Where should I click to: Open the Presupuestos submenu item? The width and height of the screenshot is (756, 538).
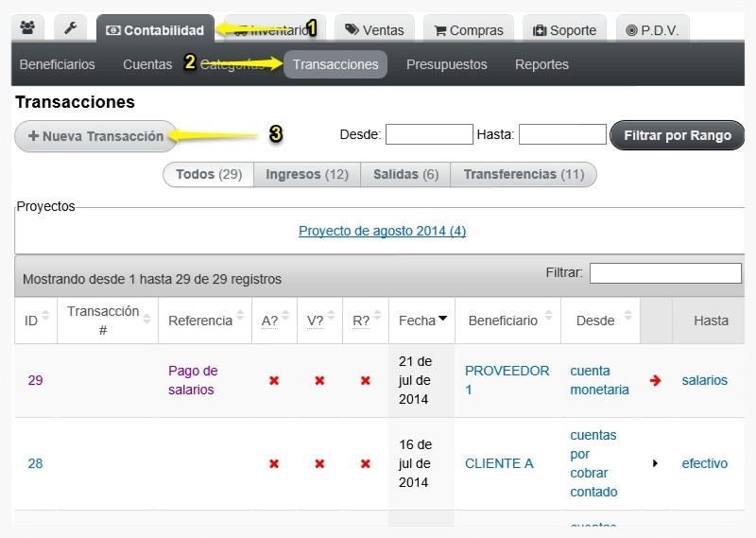pyautogui.click(x=447, y=64)
